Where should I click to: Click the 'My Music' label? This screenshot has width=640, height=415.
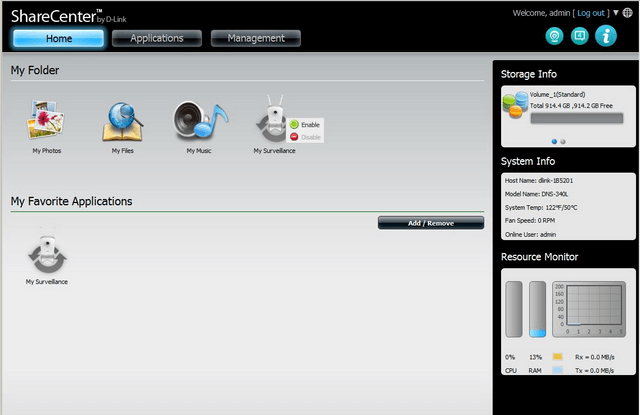[x=199, y=151]
